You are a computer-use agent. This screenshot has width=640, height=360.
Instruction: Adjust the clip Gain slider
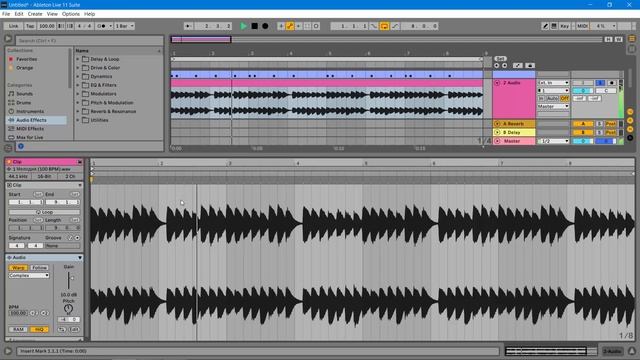pos(69,280)
